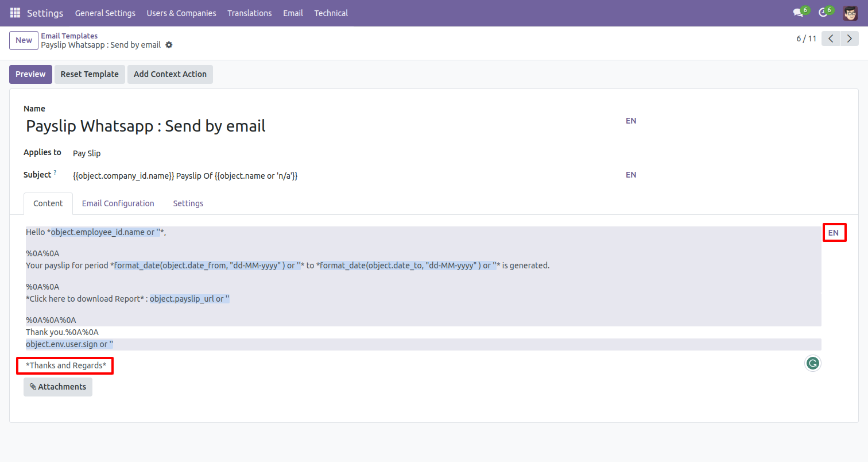The width and height of the screenshot is (868, 462).
Task: Click Reset Template button
Action: 90,74
